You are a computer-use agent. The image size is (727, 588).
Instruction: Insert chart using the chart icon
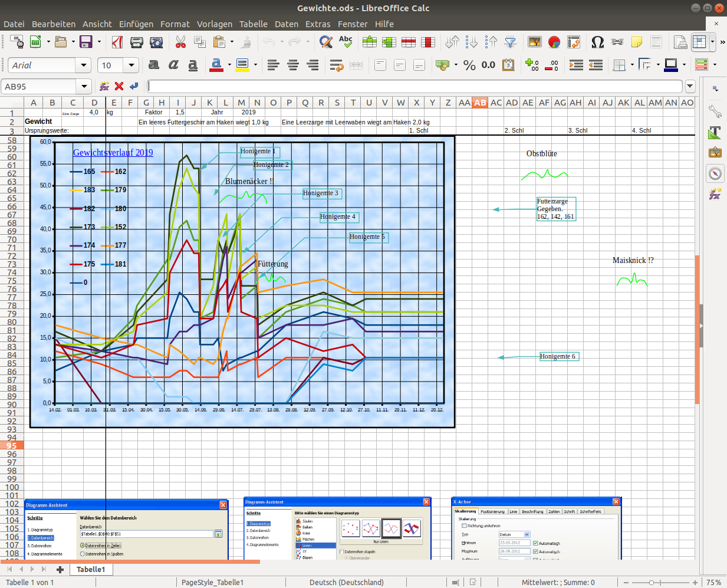(554, 42)
